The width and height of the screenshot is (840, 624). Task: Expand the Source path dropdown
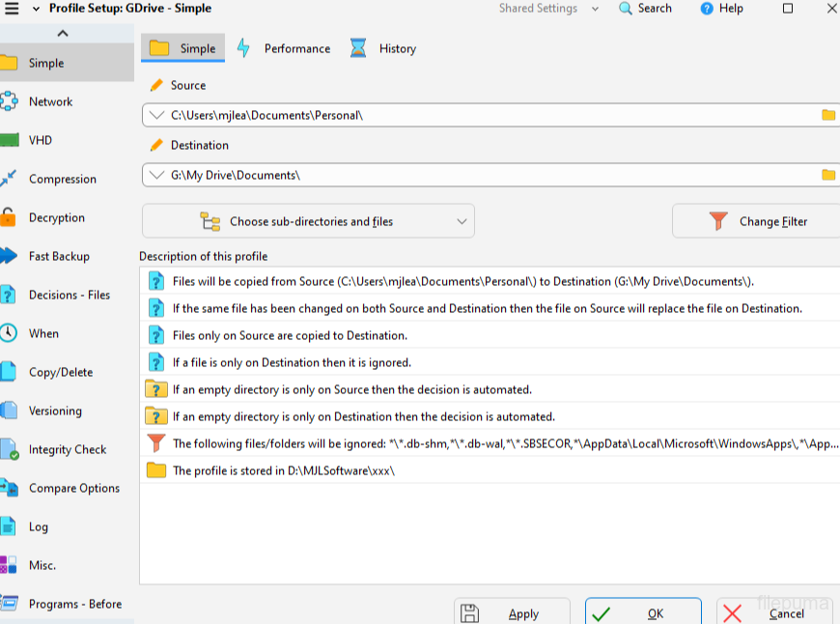tap(157, 115)
